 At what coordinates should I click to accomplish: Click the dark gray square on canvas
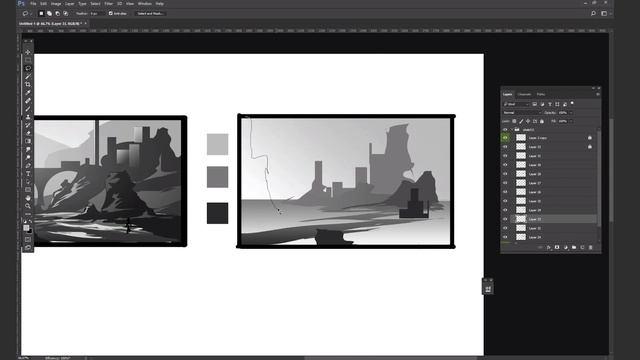click(218, 213)
